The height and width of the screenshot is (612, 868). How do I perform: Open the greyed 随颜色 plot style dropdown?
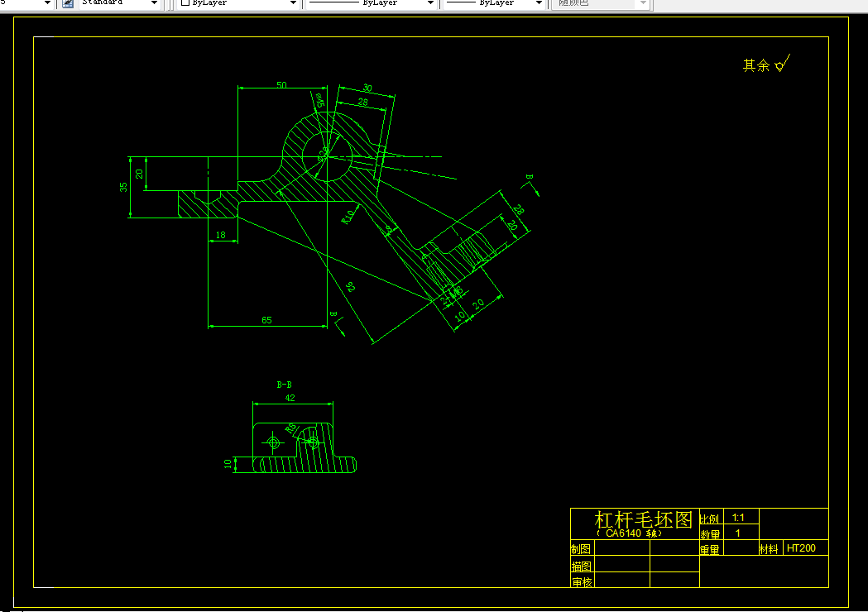643,3
